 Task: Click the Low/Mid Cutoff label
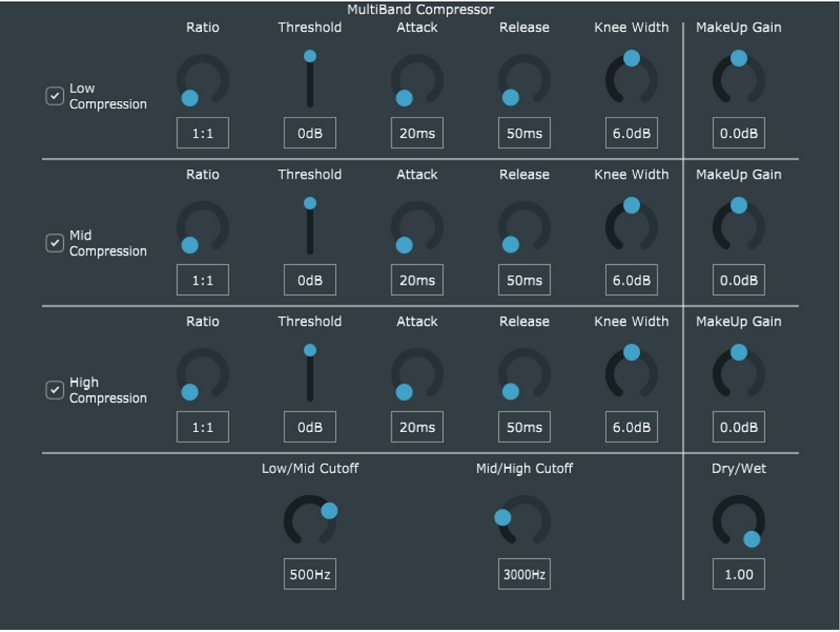310,468
